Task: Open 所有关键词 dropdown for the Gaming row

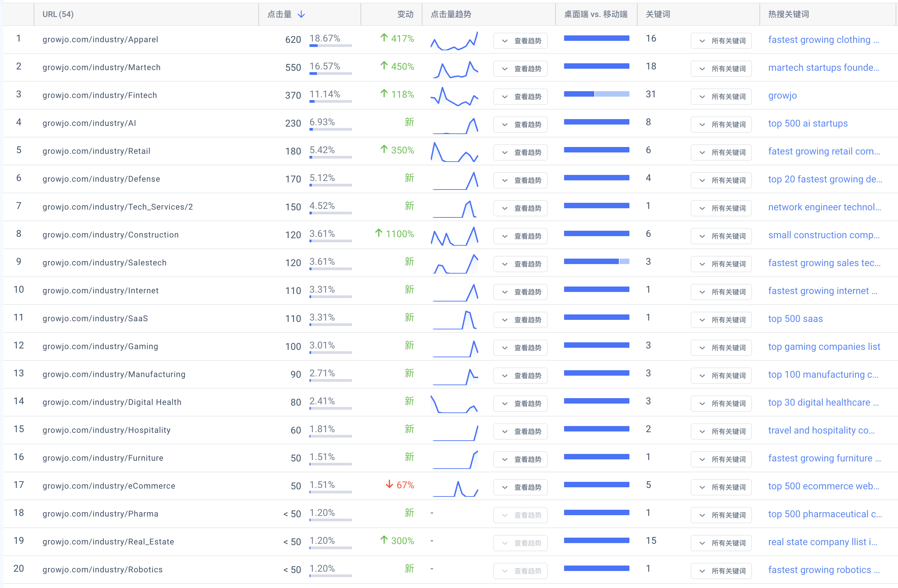Action: click(x=721, y=348)
